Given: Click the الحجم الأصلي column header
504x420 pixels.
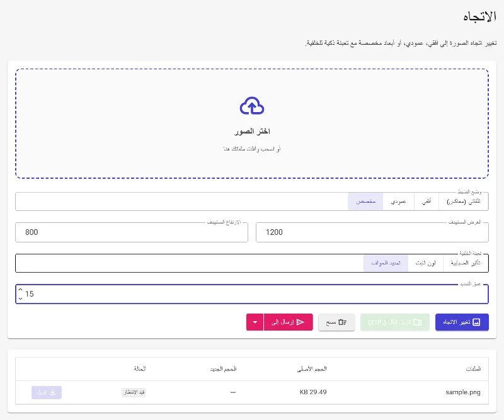Looking at the screenshot, I should point(312,369).
